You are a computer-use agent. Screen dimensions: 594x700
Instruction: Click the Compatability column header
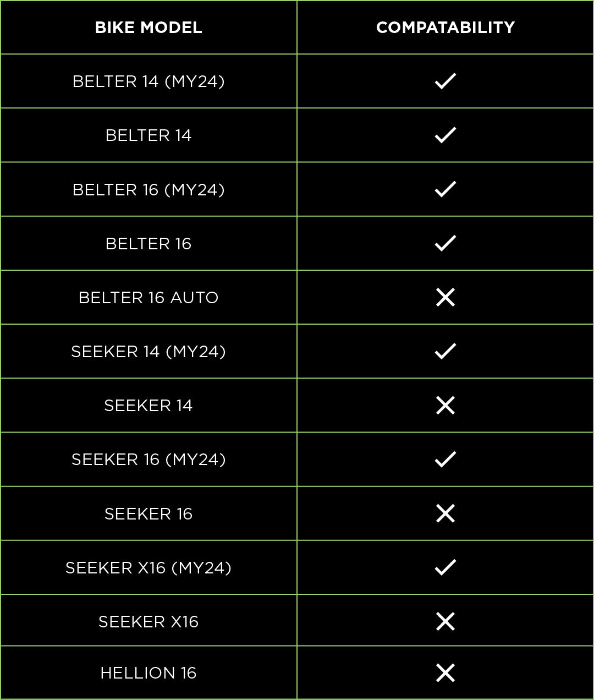[445, 28]
